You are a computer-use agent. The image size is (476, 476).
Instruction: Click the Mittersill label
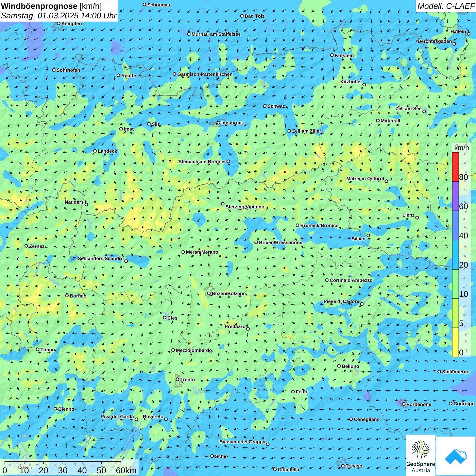tap(390, 121)
